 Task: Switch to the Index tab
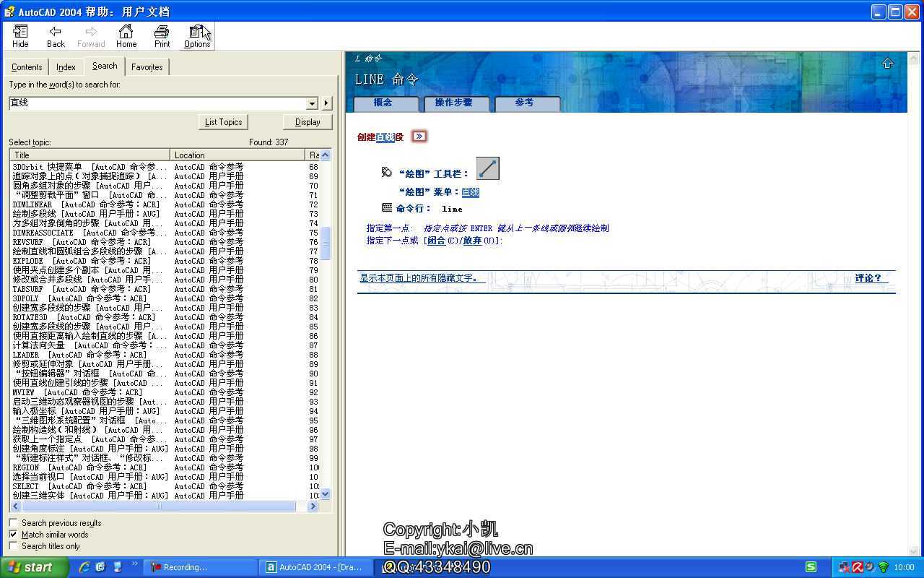coord(66,67)
